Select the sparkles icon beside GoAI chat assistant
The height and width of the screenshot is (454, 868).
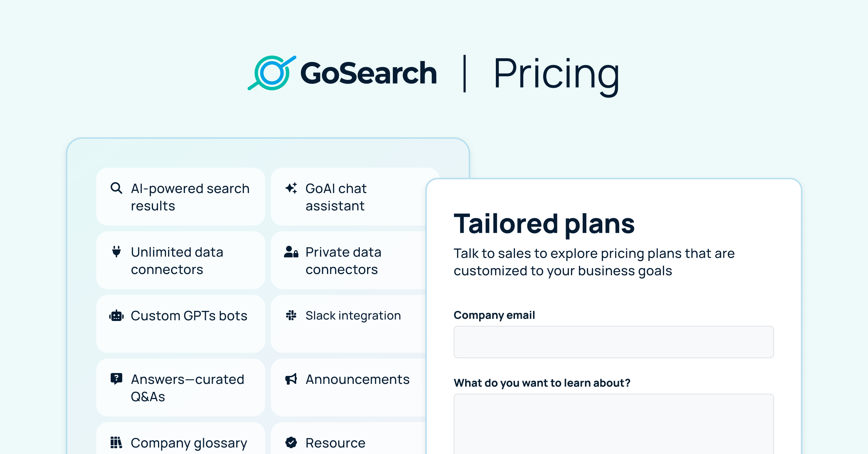[292, 188]
